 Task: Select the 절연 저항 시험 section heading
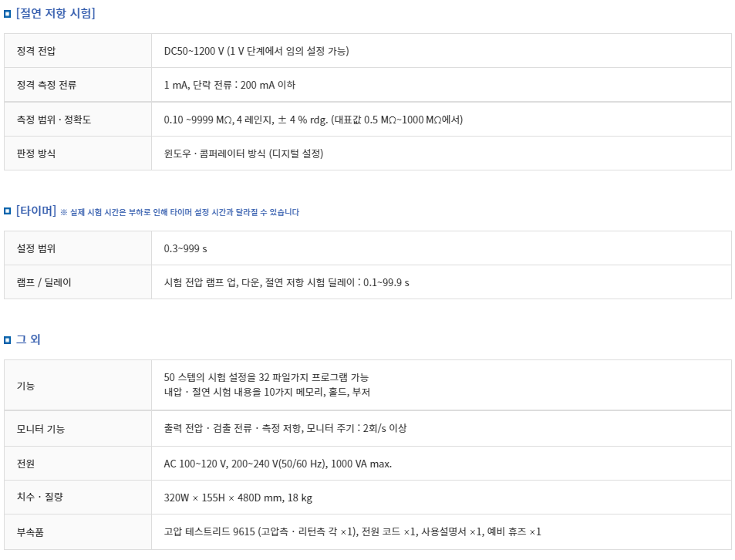coord(56,13)
